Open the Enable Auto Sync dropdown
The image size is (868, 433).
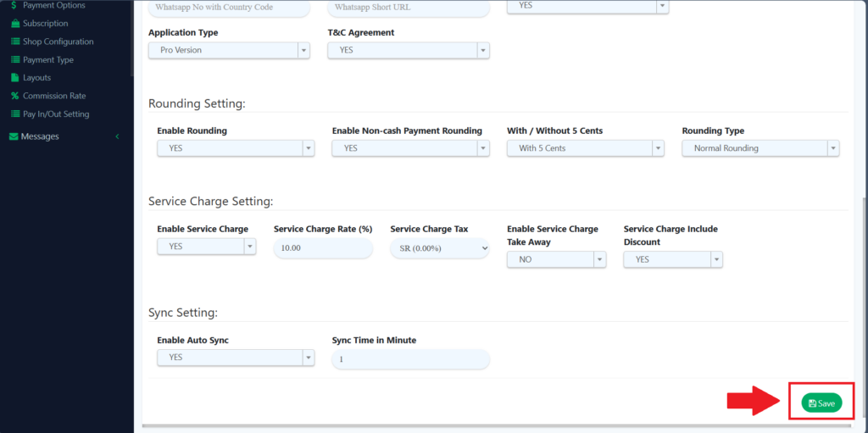pyautogui.click(x=236, y=358)
